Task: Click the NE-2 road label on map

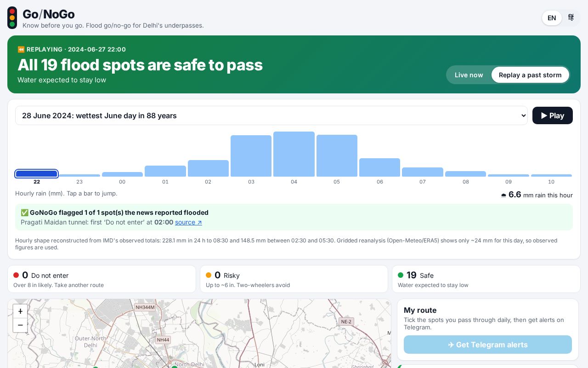Action: pyautogui.click(x=346, y=322)
